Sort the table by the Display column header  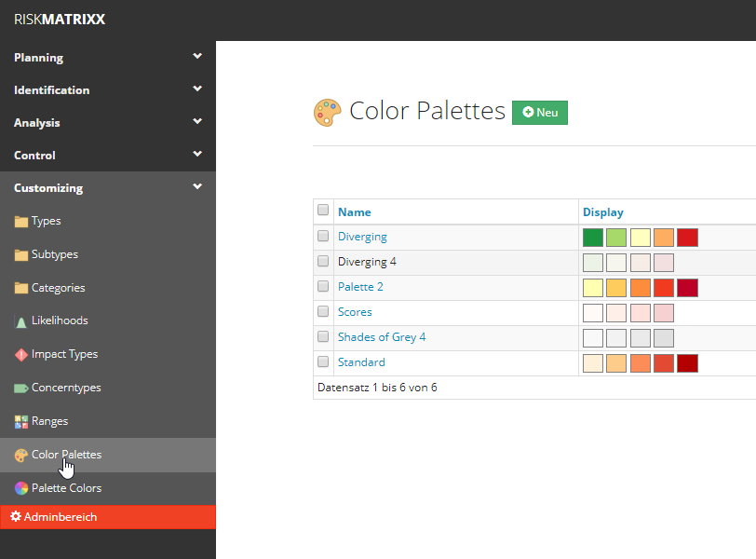(602, 212)
